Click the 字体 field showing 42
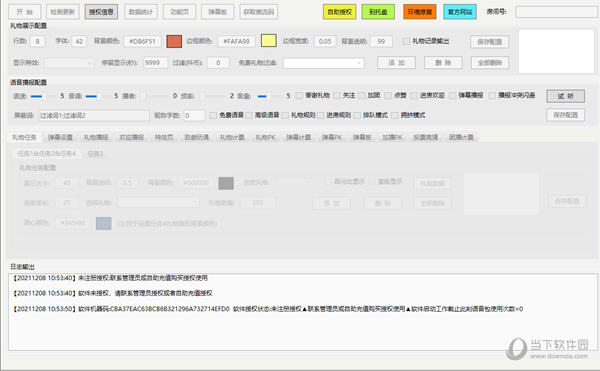600x371 pixels. [79, 41]
